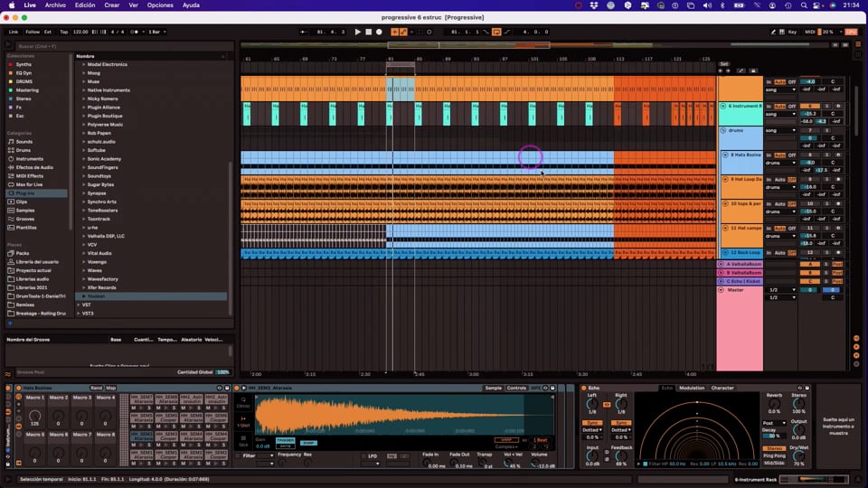Image resolution: width=868 pixels, height=488 pixels.
Task: Expand the Valhalla DSP, LLC folder
Action: pyautogui.click(x=83, y=236)
